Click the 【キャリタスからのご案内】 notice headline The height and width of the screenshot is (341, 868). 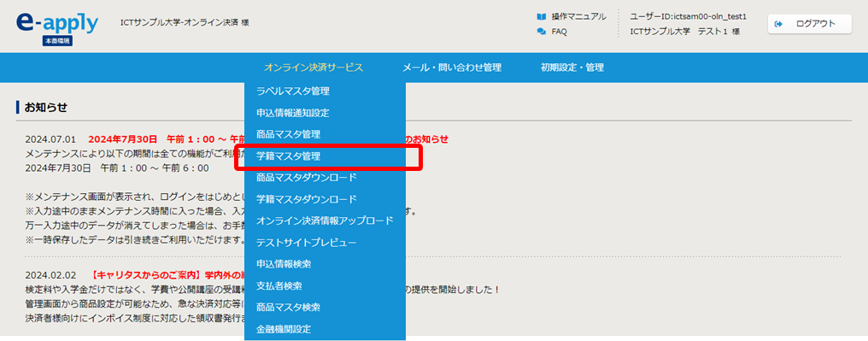(x=166, y=275)
